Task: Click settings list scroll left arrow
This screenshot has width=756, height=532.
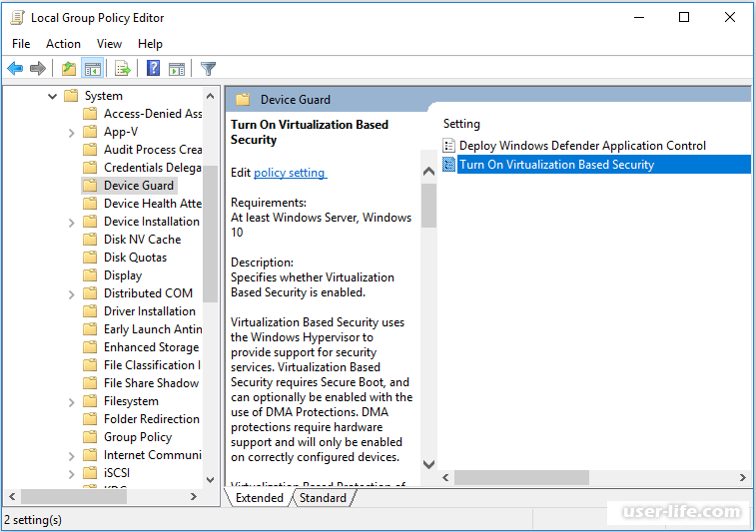Action: coord(445,477)
